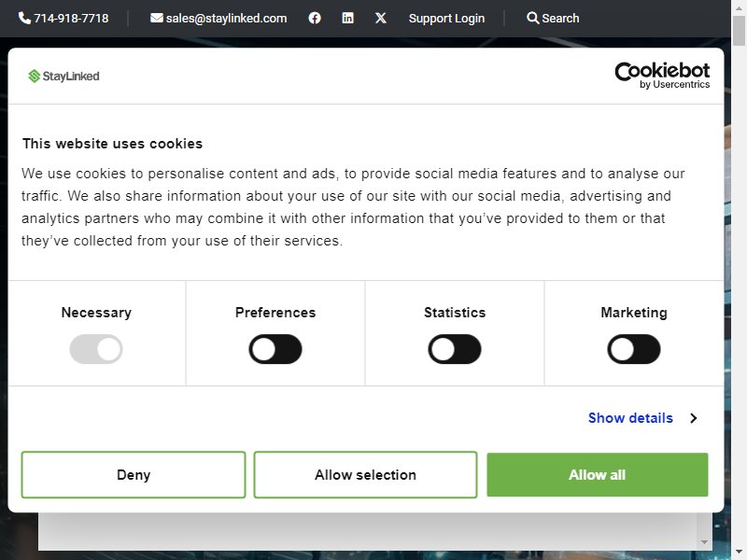This screenshot has width=747, height=560.
Task: Open the Facebook icon link
Action: coord(315,18)
